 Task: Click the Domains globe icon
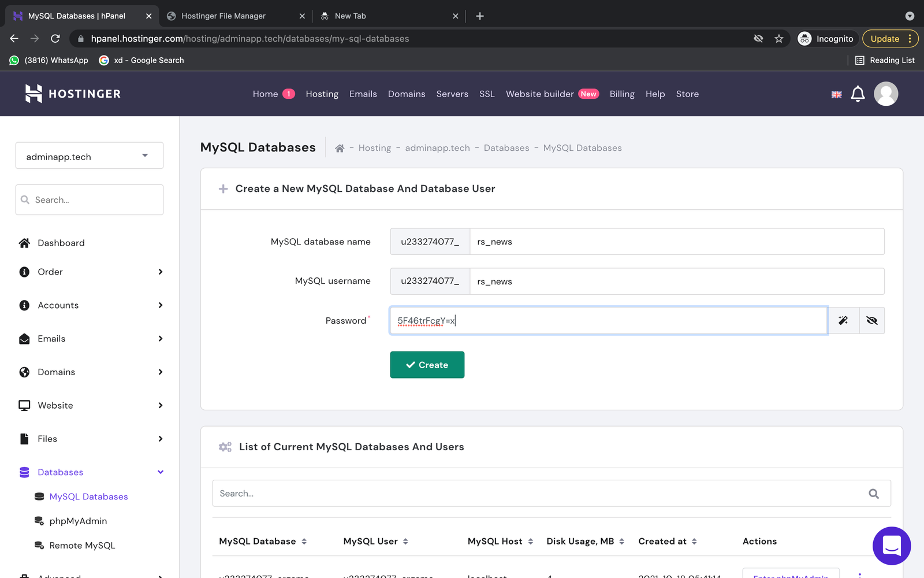click(x=24, y=372)
